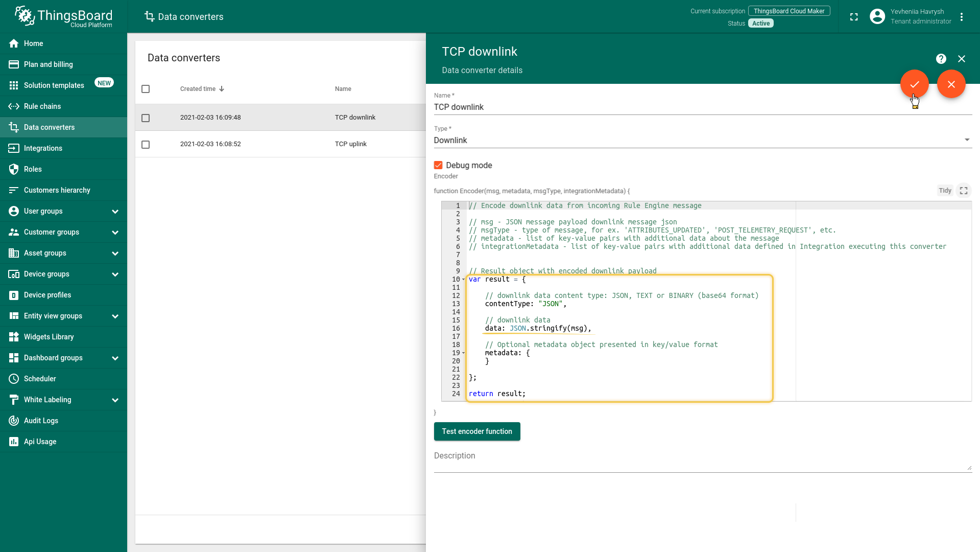This screenshot has width=980, height=552.
Task: Expand the encoder editor to fullscreen
Action: (963, 191)
